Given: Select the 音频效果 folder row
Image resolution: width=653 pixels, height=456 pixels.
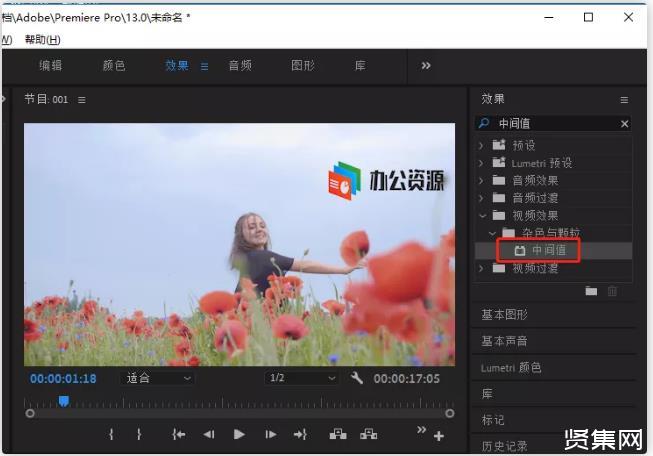Looking at the screenshot, I should pos(553,180).
